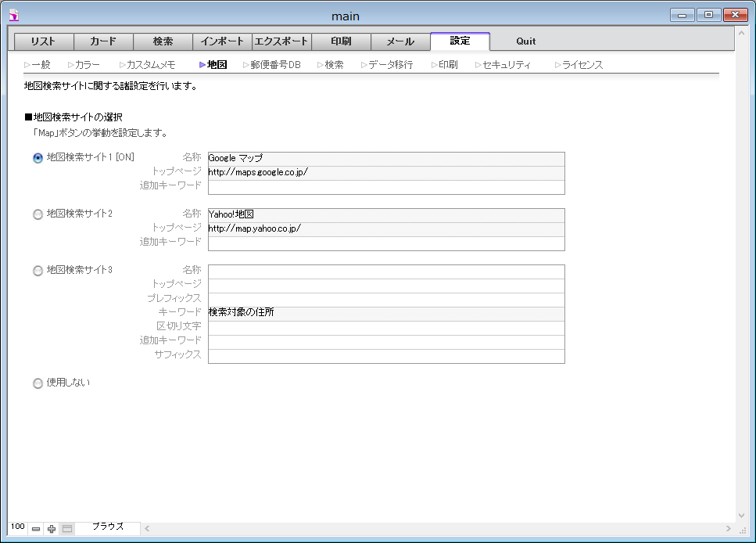Click the vertical scrollbar down arrow
The image size is (756, 543).
[x=742, y=516]
